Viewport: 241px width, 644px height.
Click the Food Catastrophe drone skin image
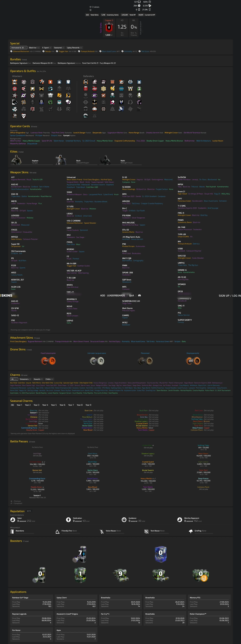pyautogui.click(x=48, y=361)
